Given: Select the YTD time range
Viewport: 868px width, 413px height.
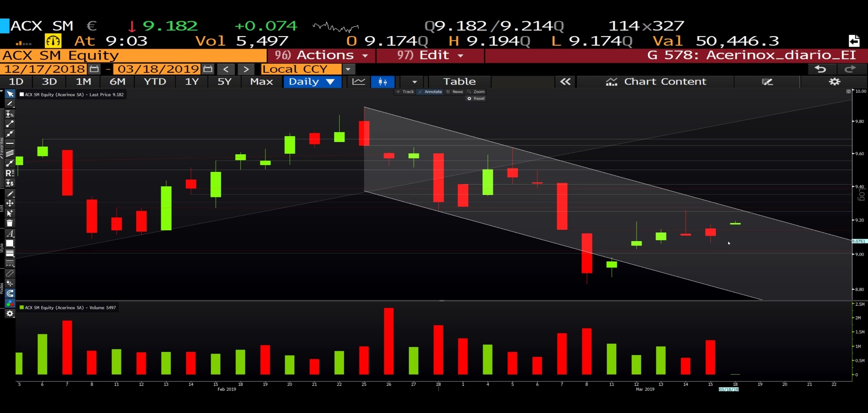Looking at the screenshot, I should pyautogui.click(x=155, y=81).
